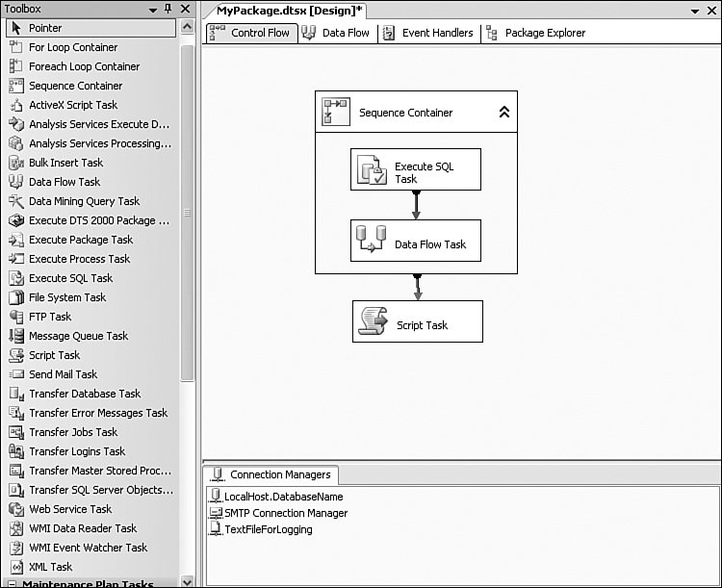Viewport: 722px width, 588px height.
Task: Select the Analysis Services Execute DDL icon
Action: pyautogui.click(x=15, y=124)
